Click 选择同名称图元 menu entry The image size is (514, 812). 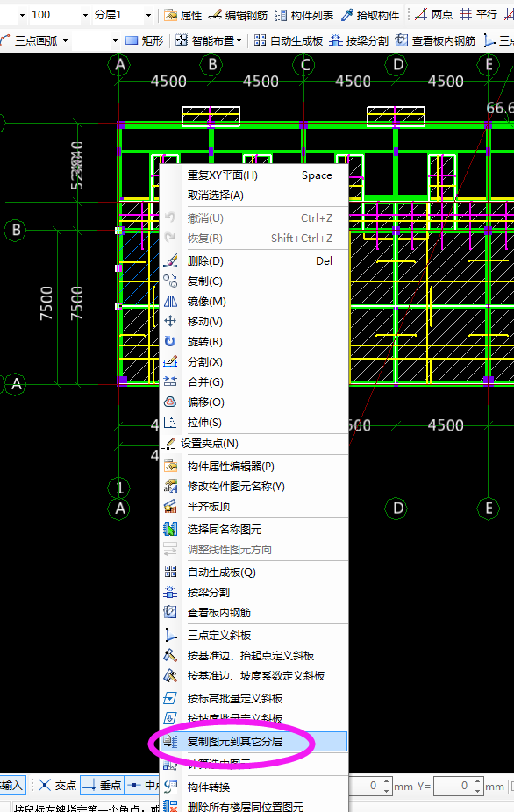pyautogui.click(x=253, y=530)
